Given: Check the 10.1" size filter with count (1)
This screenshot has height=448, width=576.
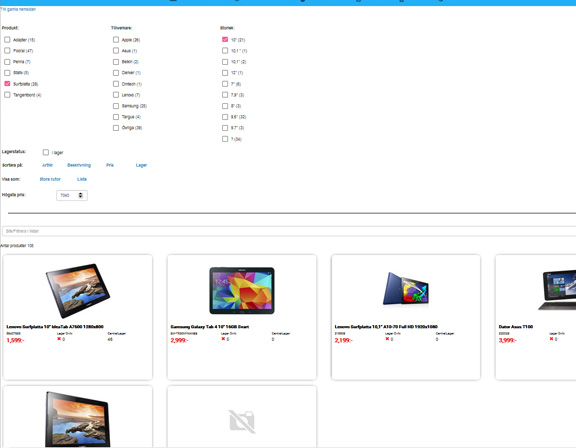Looking at the screenshot, I should 225,50.
